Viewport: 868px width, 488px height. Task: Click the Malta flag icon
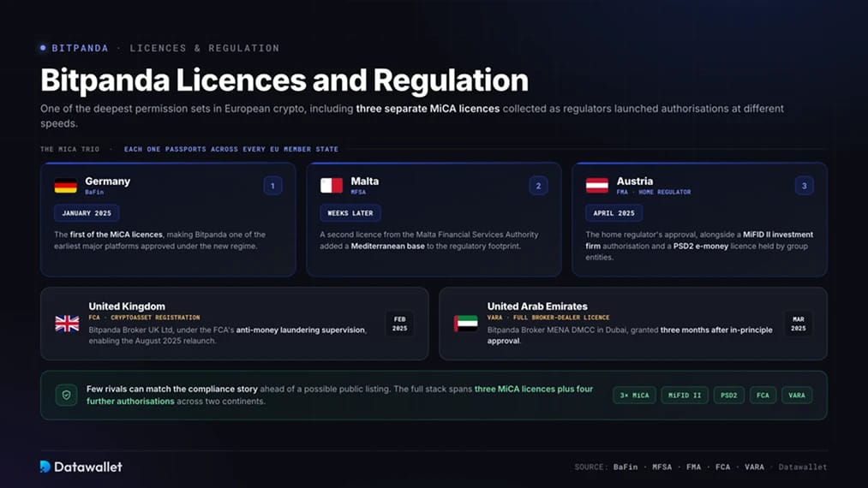point(331,186)
